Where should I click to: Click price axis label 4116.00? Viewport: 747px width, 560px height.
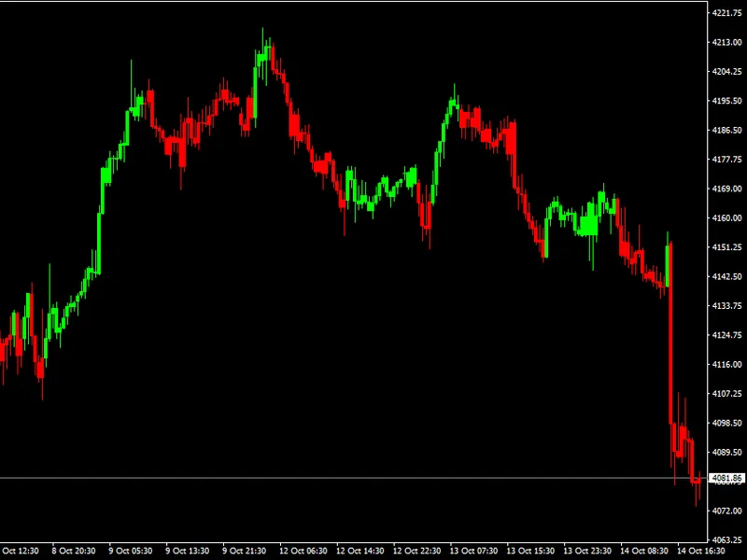click(x=727, y=364)
